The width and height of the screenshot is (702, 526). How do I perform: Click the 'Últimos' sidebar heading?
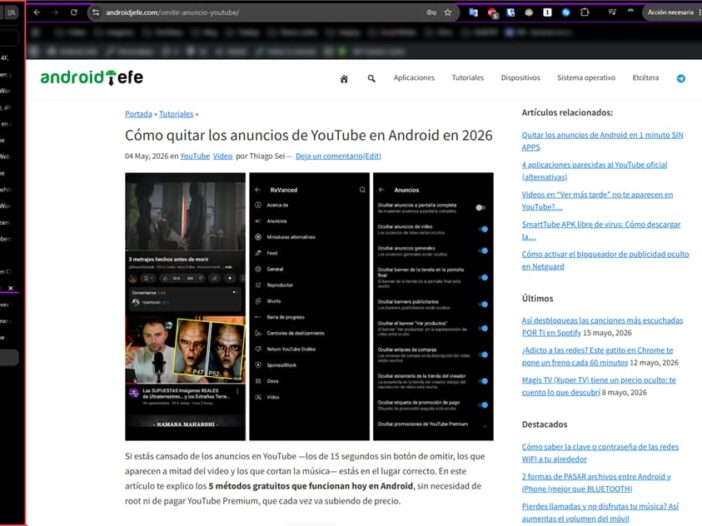tap(537, 299)
